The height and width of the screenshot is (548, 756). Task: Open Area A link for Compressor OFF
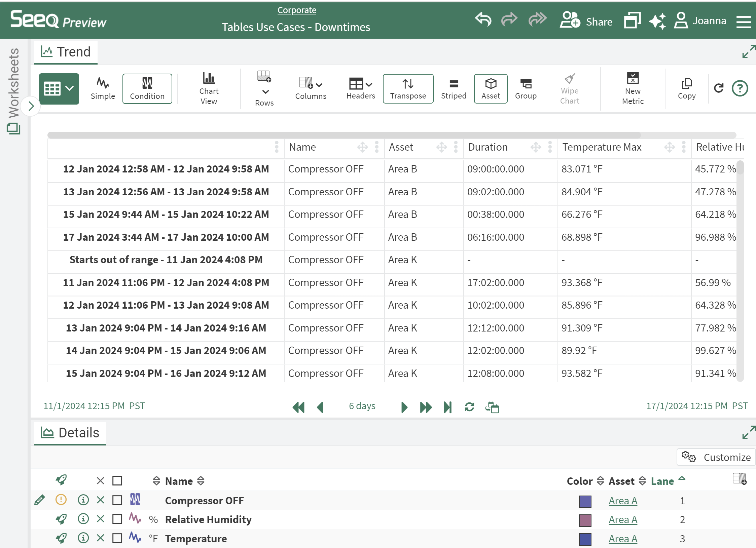[x=623, y=501]
